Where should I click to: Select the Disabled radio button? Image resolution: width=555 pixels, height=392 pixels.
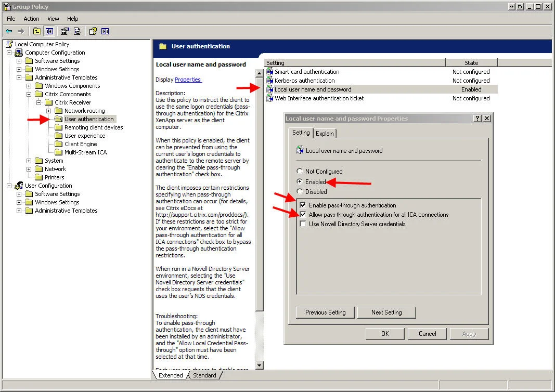[x=300, y=191]
